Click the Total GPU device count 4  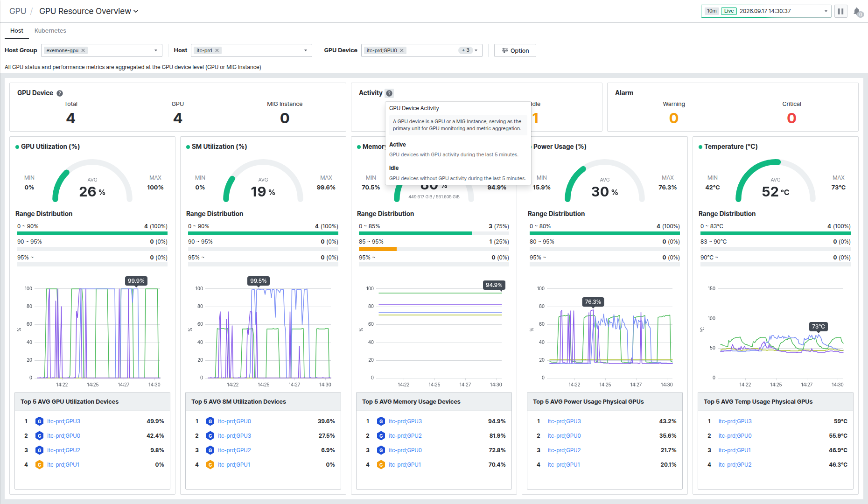tap(70, 118)
